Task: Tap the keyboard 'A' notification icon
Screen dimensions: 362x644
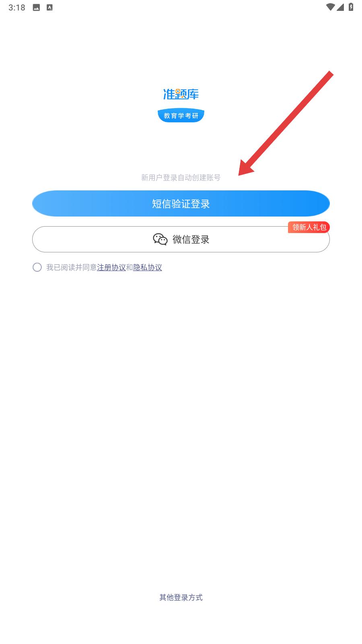Action: coord(49,7)
